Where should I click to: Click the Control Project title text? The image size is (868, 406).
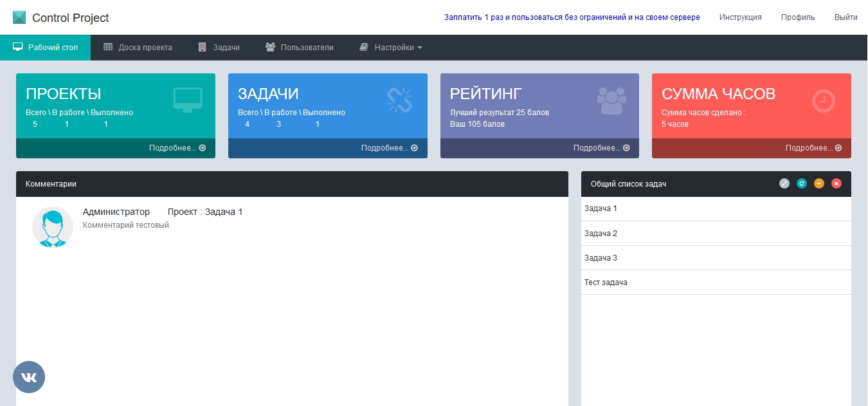[71, 18]
